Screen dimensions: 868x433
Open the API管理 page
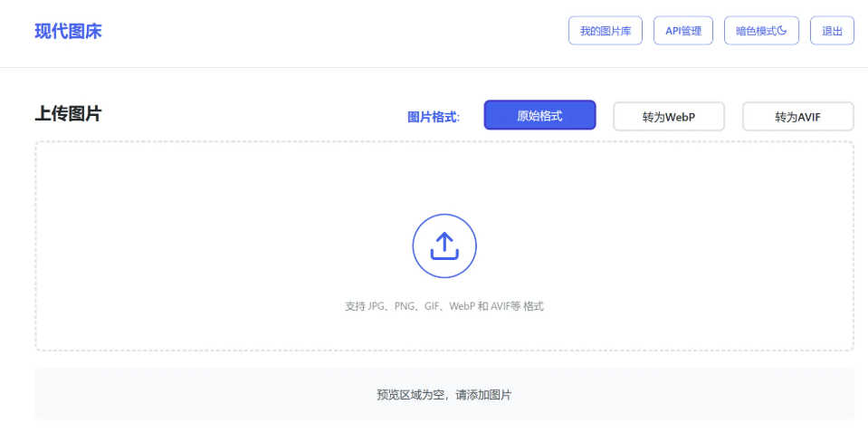[x=683, y=31]
